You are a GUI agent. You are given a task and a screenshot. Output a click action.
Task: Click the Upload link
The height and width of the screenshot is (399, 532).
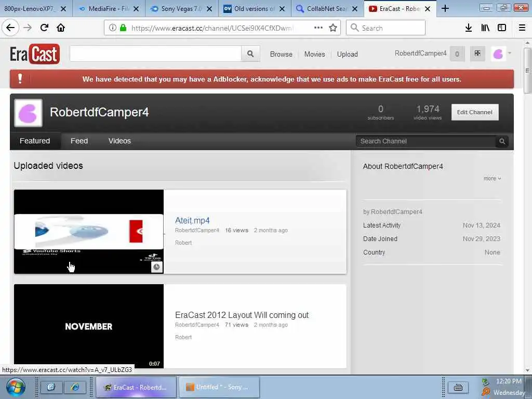pyautogui.click(x=347, y=54)
